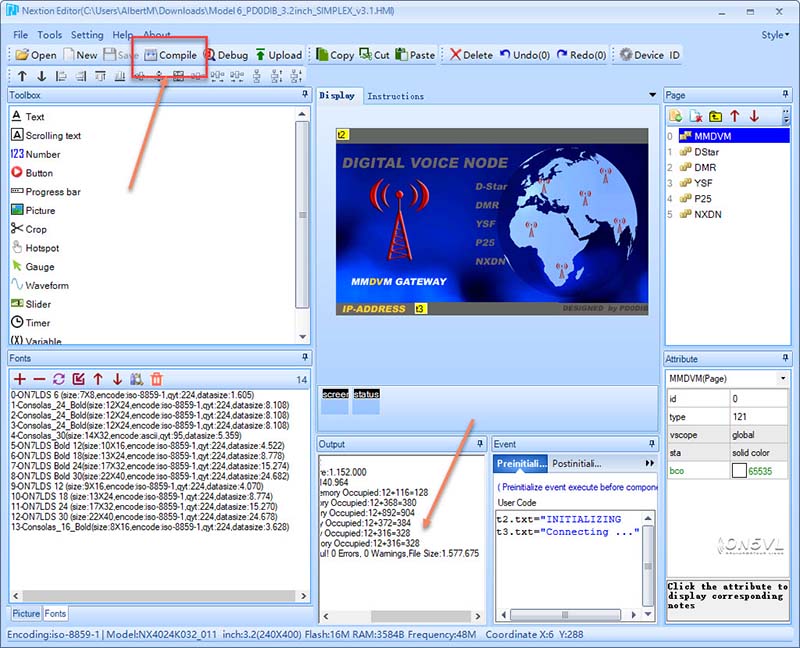Move the page down with the red down arrow
The height and width of the screenshot is (648, 800).
coord(754,116)
